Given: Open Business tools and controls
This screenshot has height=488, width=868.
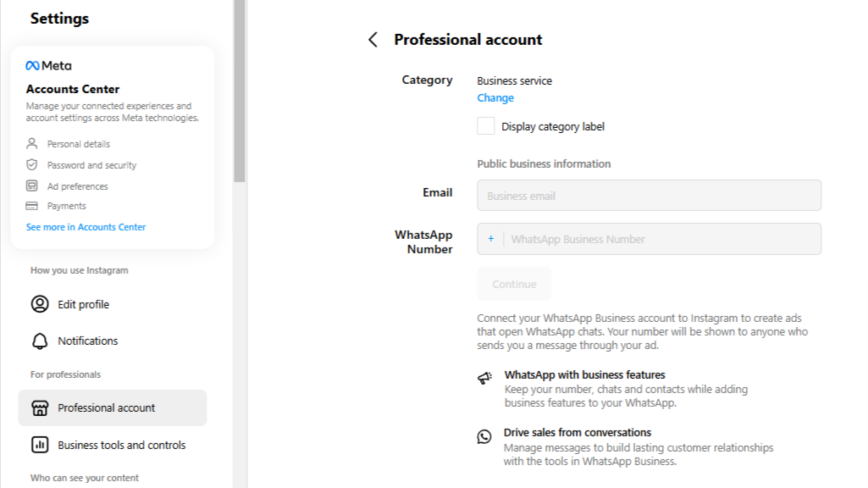Looking at the screenshot, I should (x=113, y=445).
